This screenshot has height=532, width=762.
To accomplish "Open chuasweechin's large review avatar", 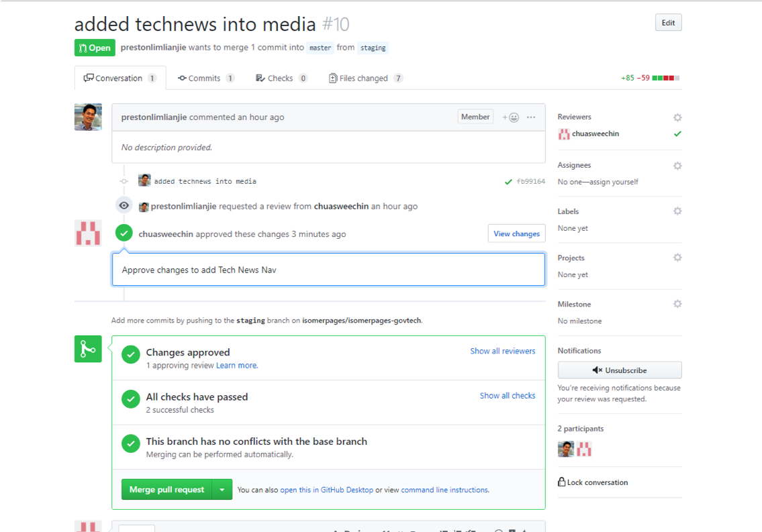I will tap(88, 233).
